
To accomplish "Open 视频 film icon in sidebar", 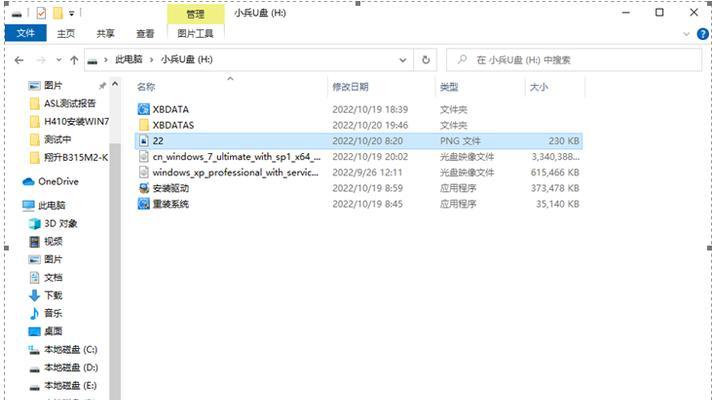I will [x=35, y=242].
